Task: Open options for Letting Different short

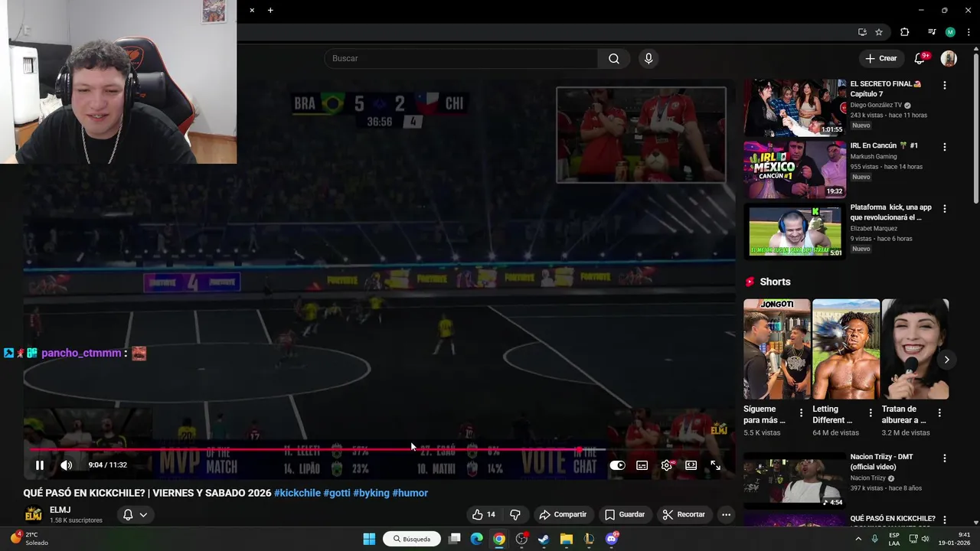Action: [871, 412]
